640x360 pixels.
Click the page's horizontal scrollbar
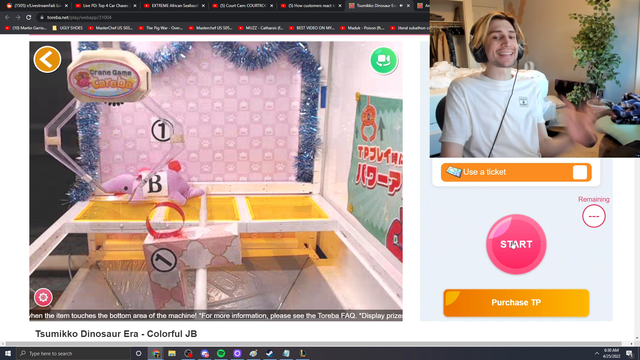pyautogui.click(x=312, y=344)
